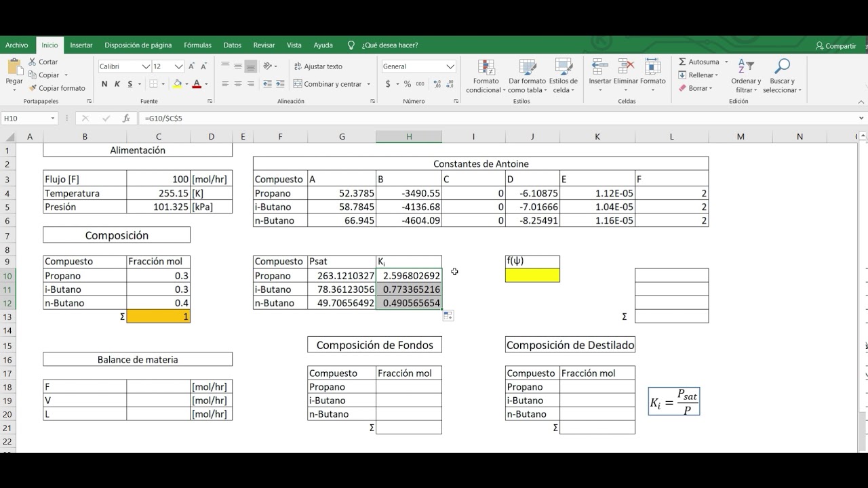Click the Autosuma sigma icon
The height and width of the screenshot is (488, 868).
[x=682, y=62]
